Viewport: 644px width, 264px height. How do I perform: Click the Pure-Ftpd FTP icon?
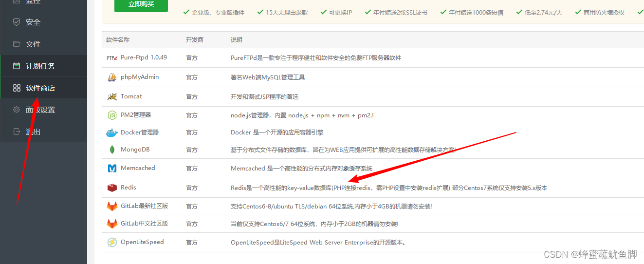112,58
